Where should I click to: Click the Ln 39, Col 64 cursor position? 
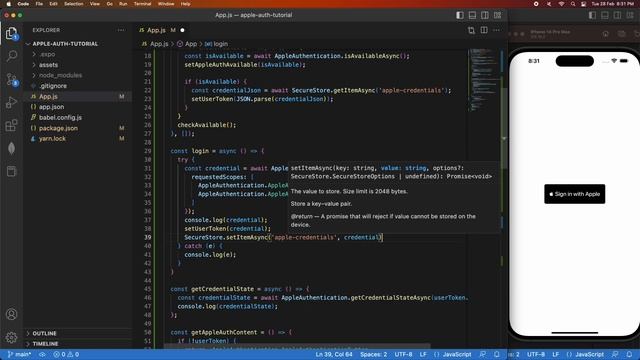(x=334, y=354)
